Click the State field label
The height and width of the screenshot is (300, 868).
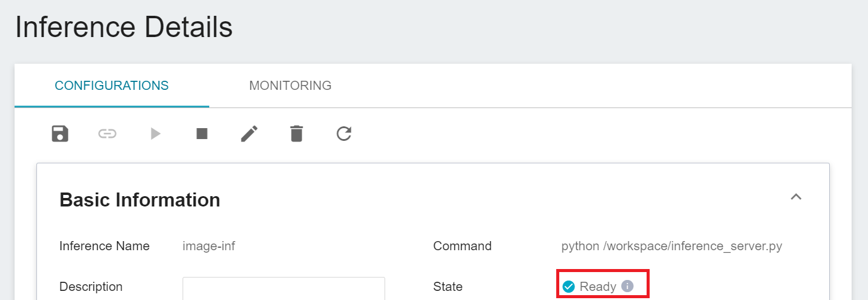point(448,287)
